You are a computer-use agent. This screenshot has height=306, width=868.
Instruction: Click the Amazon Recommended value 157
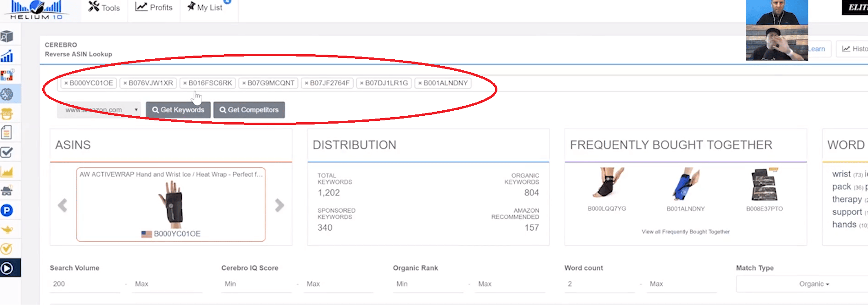pyautogui.click(x=532, y=228)
